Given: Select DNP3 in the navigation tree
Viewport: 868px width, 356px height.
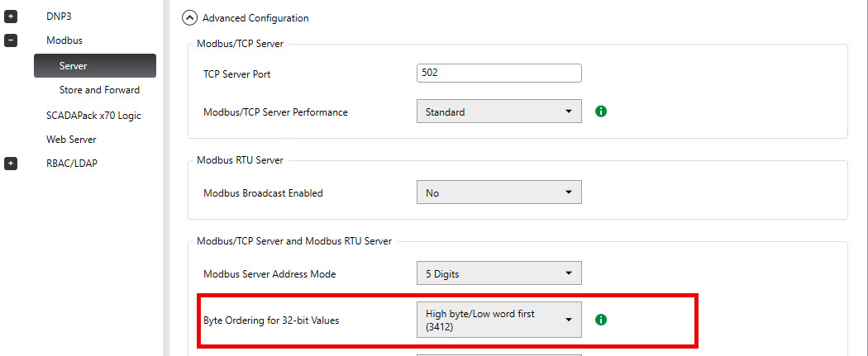Looking at the screenshot, I should [59, 17].
